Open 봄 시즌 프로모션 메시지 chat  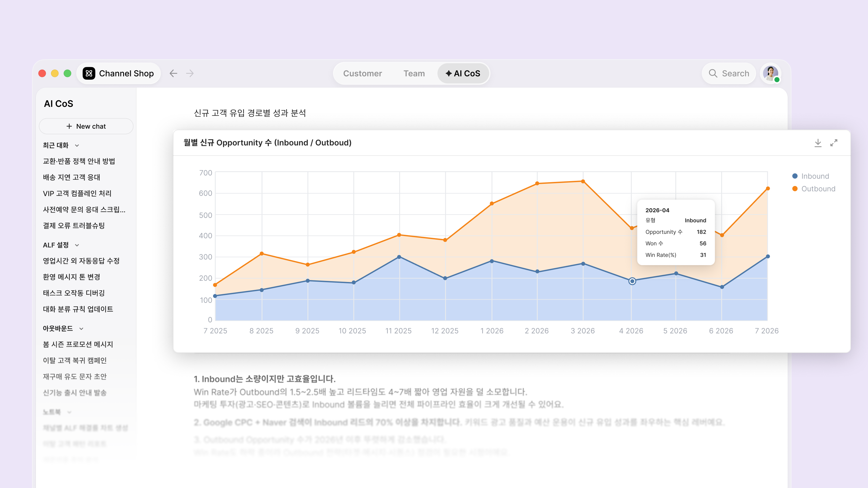pos(78,344)
